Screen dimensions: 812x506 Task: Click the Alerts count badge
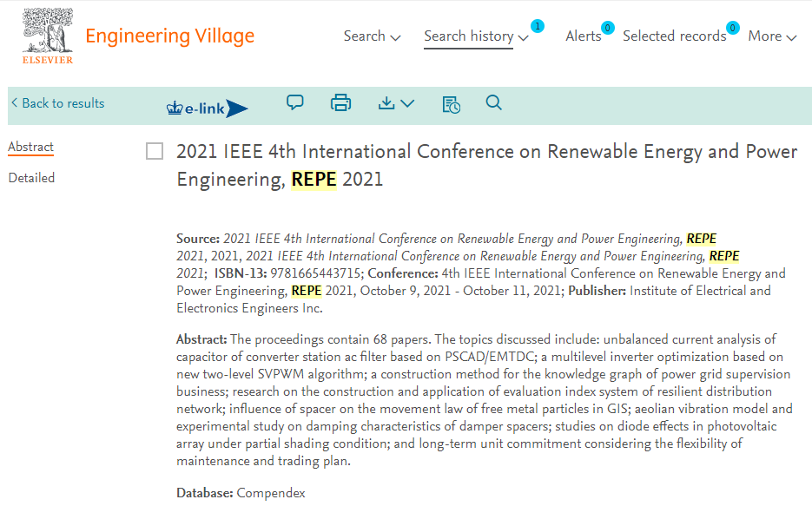coord(607,28)
